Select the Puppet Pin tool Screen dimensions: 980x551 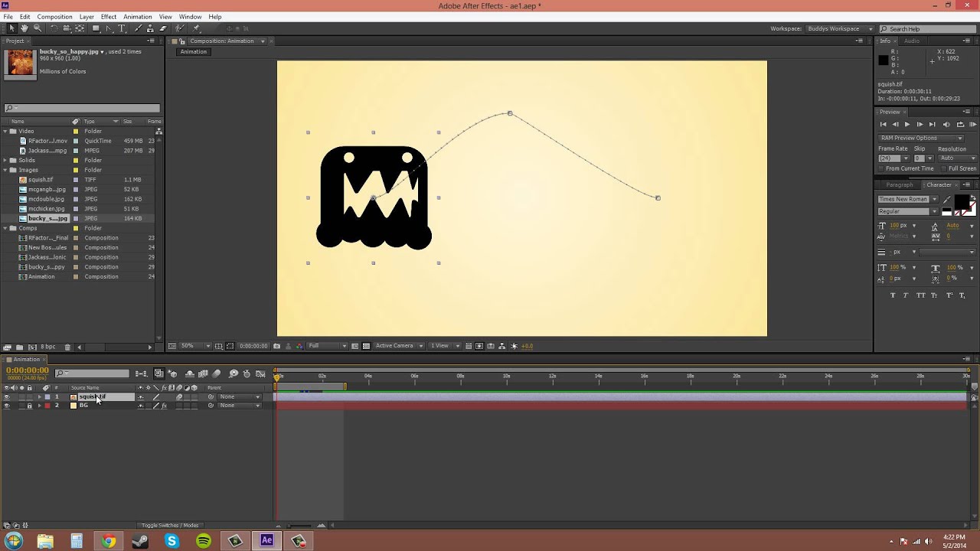pyautogui.click(x=196, y=28)
